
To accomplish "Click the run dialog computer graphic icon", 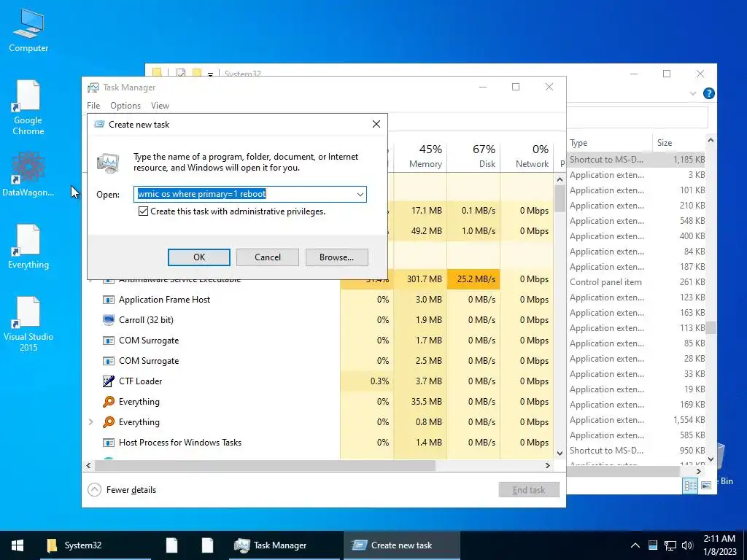I will pyautogui.click(x=108, y=163).
